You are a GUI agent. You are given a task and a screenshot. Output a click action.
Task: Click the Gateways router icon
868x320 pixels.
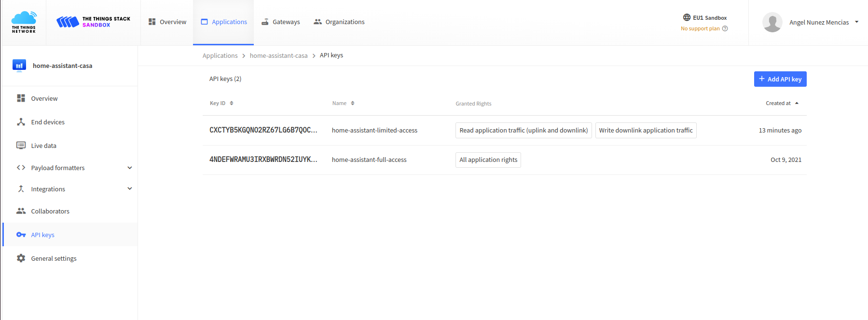pos(265,22)
